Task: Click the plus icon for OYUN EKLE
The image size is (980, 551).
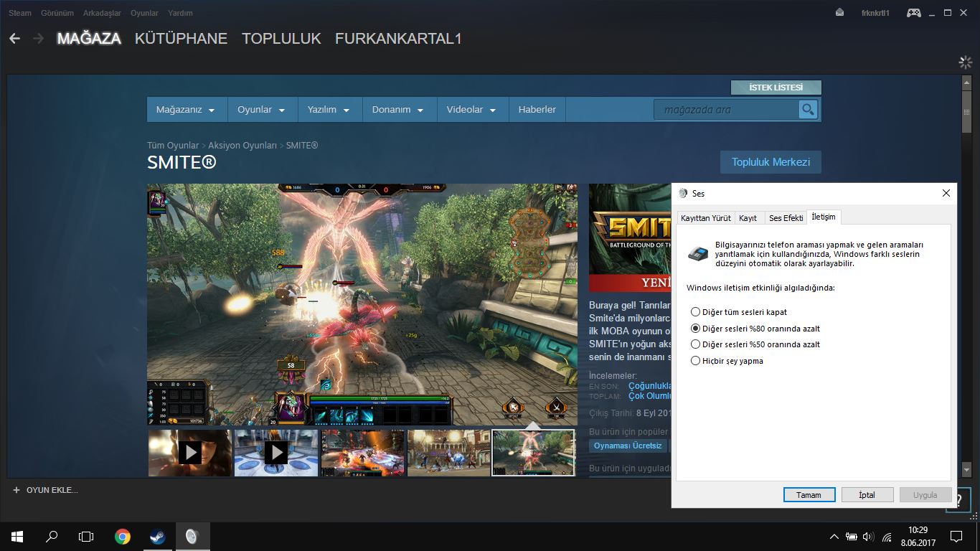Action: pos(17,490)
